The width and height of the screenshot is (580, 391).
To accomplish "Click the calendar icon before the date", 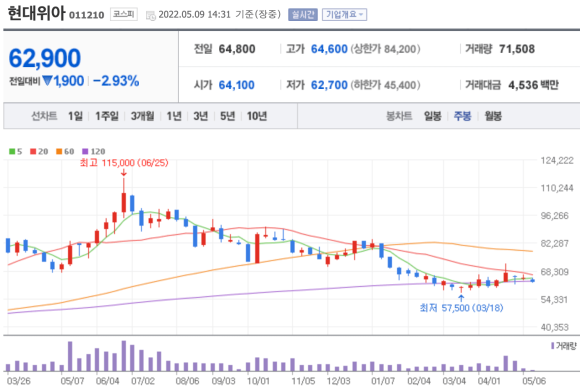I will (x=151, y=15).
